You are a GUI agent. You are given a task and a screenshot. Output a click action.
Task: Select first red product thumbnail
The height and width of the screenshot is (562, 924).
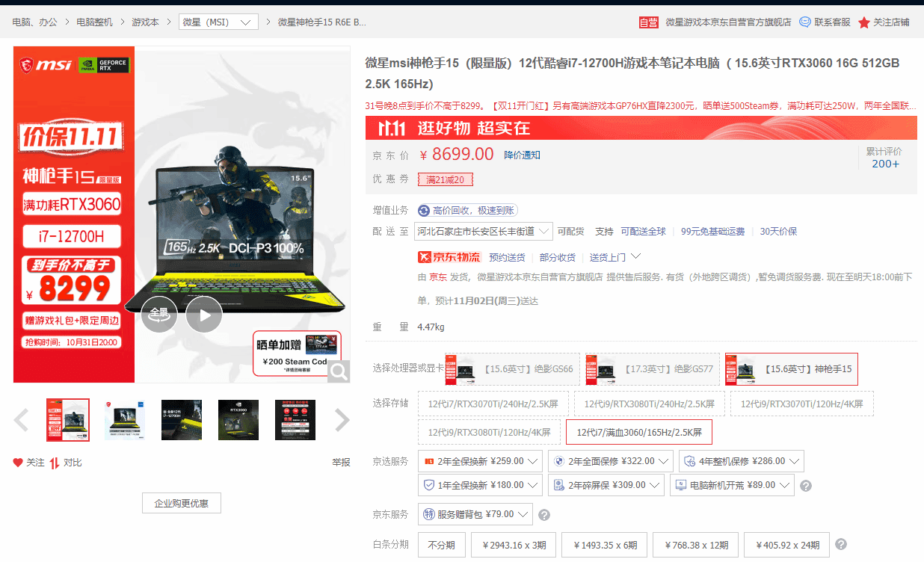point(68,420)
